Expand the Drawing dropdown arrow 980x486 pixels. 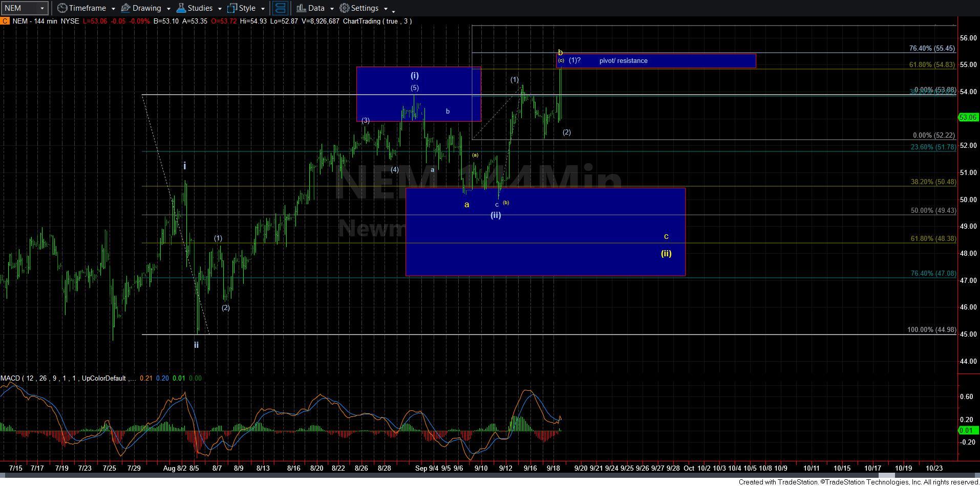168,9
